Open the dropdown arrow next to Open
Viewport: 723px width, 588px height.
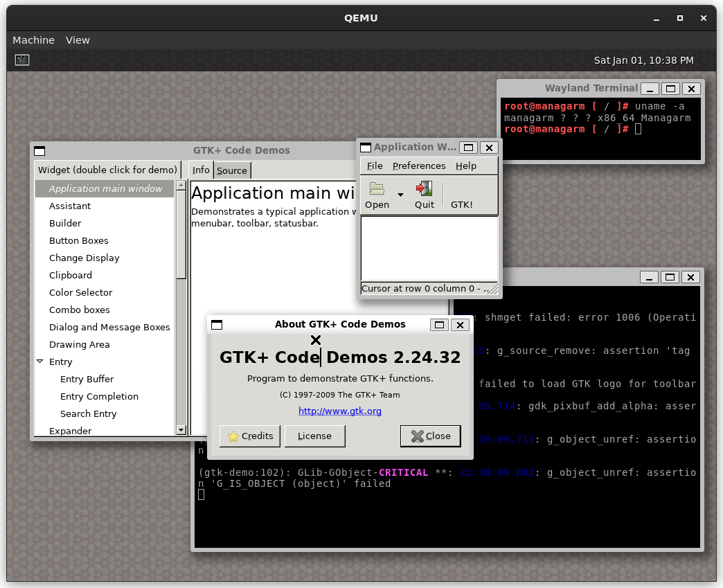tap(401, 195)
